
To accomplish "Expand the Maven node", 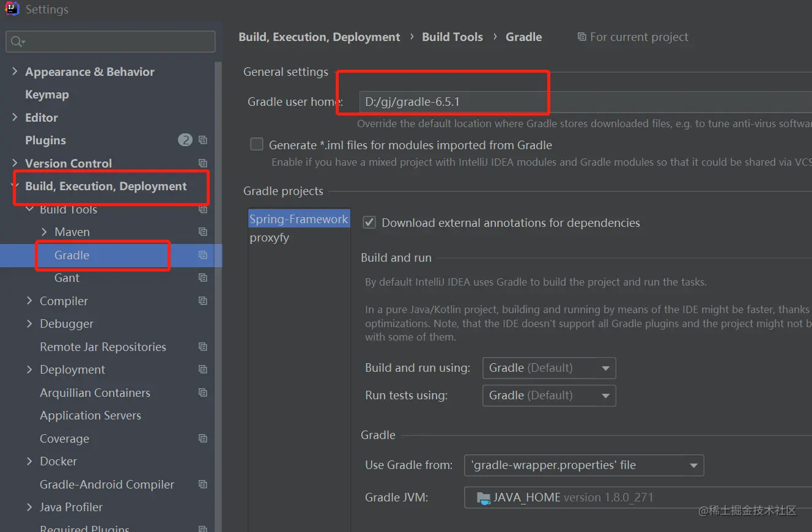I will (44, 232).
